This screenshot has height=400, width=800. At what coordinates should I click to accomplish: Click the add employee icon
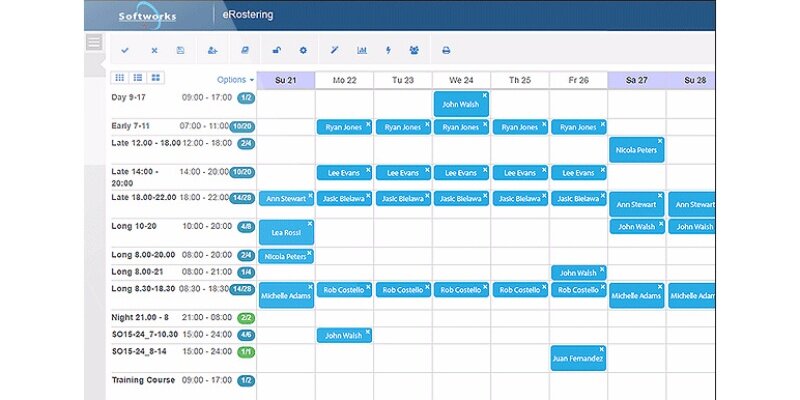pyautogui.click(x=212, y=50)
